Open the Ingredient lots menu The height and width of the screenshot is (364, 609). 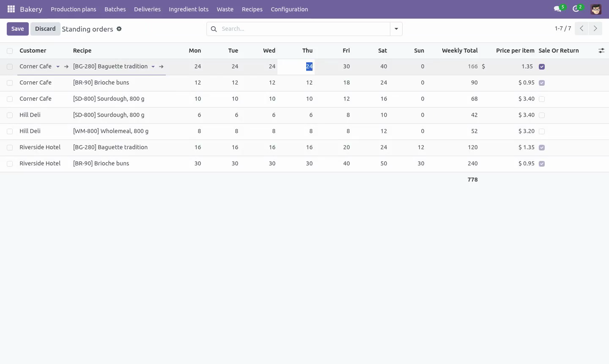tap(189, 9)
